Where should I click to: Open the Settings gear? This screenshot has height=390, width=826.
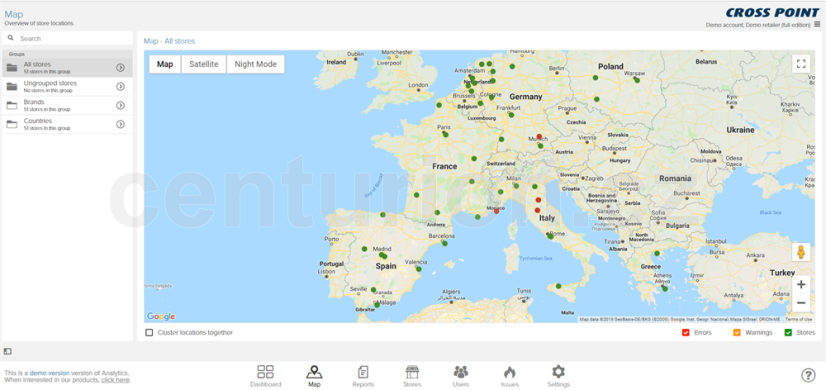pyautogui.click(x=558, y=372)
